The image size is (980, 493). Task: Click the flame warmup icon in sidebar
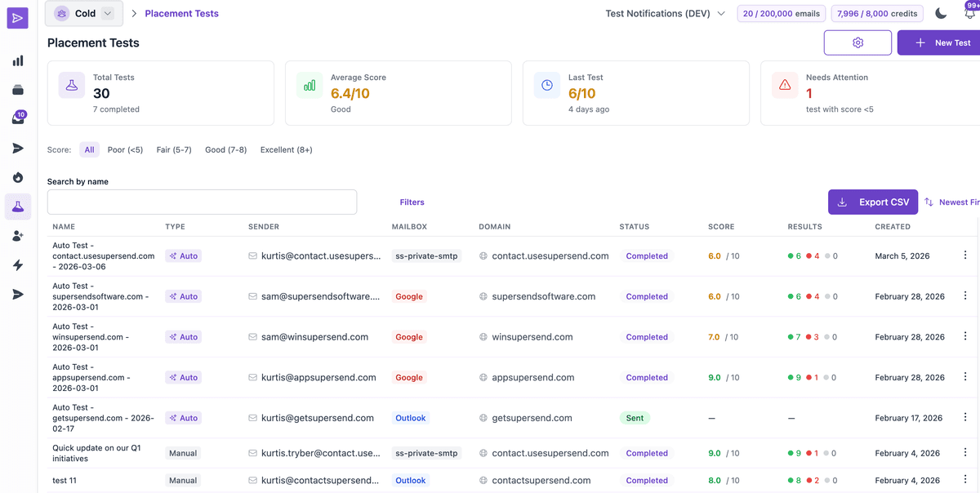click(18, 177)
